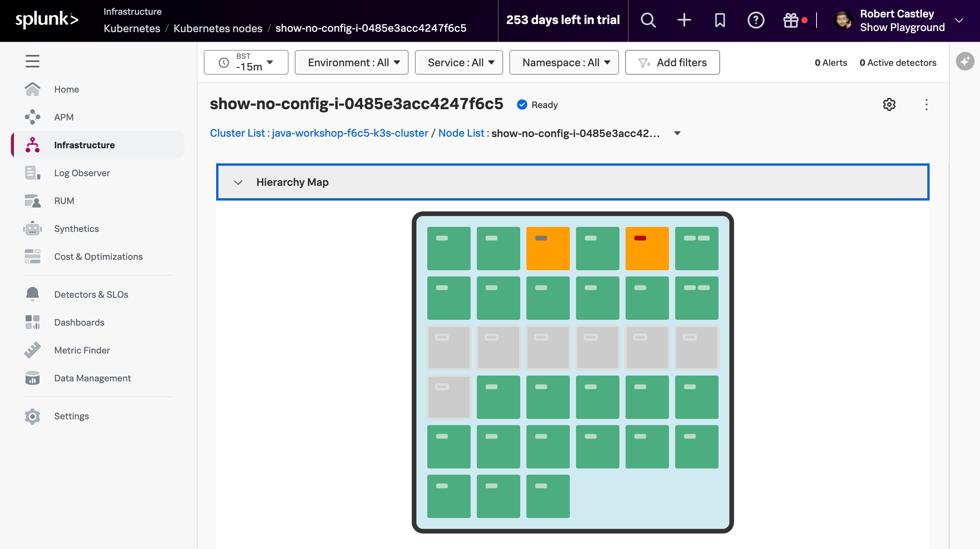Click the Detectors bell icon

33,294
